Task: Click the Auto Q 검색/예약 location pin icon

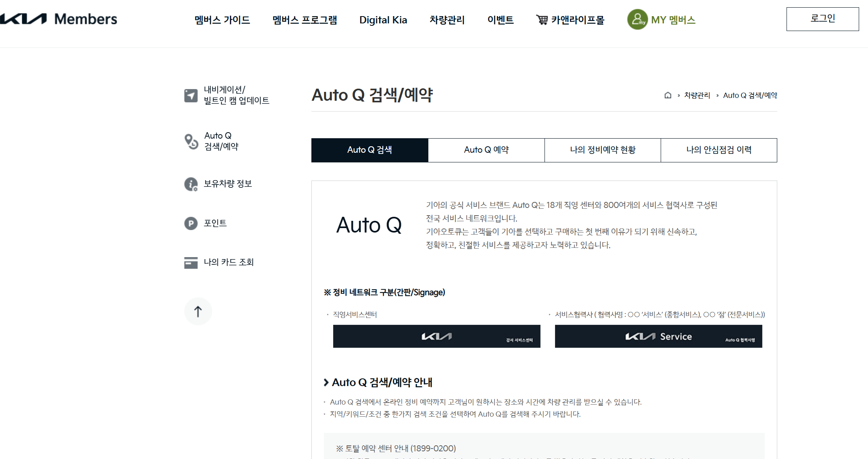Action: click(190, 141)
